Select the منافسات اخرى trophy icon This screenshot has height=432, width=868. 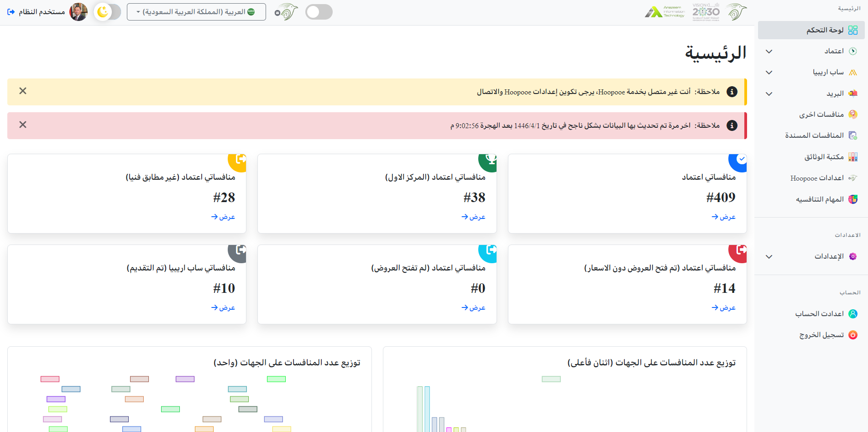[x=852, y=114]
